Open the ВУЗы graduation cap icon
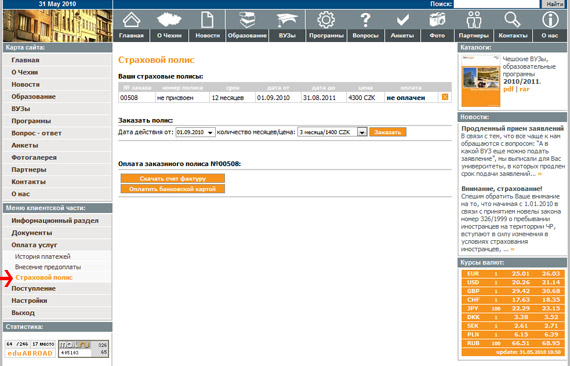This screenshot has width=570, height=366. (287, 20)
